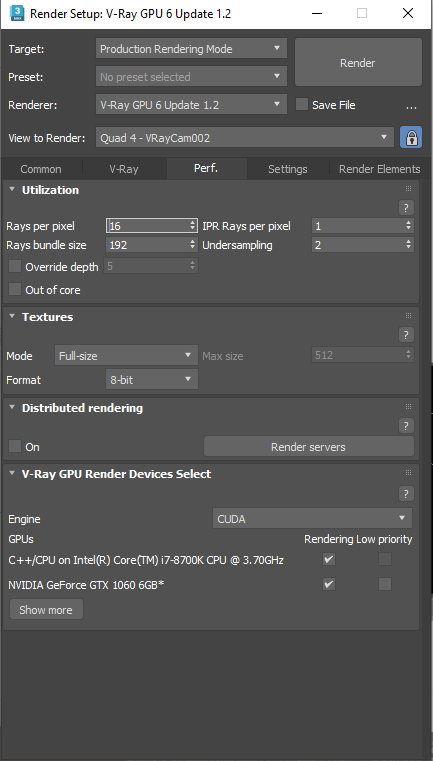The height and width of the screenshot is (761, 433).
Task: Grab the Utilization rollout drag handle
Action: tap(408, 188)
